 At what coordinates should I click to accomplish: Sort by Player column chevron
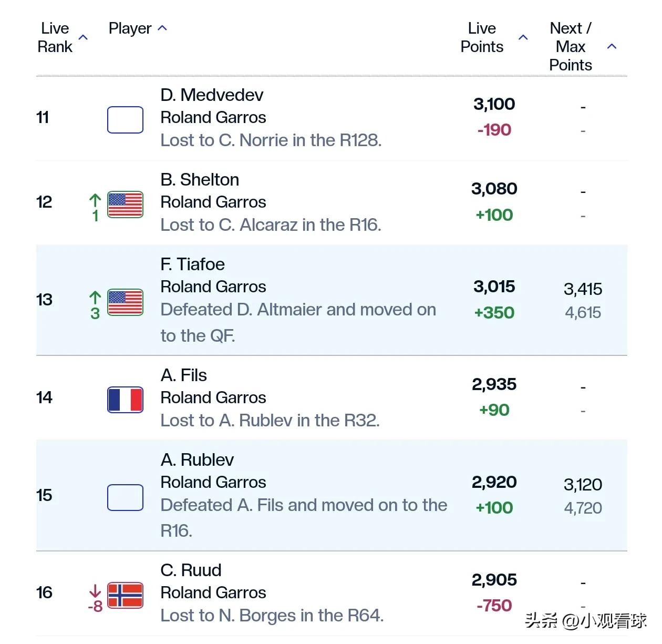coord(162,28)
